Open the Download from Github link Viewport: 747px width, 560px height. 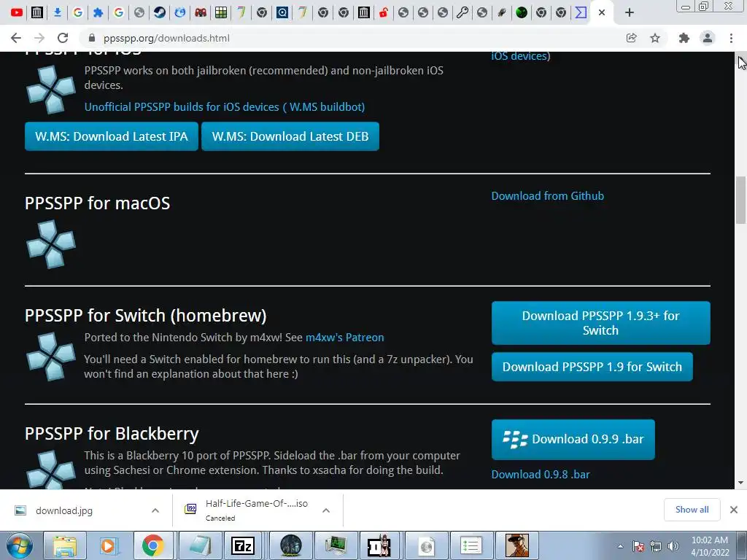point(547,195)
